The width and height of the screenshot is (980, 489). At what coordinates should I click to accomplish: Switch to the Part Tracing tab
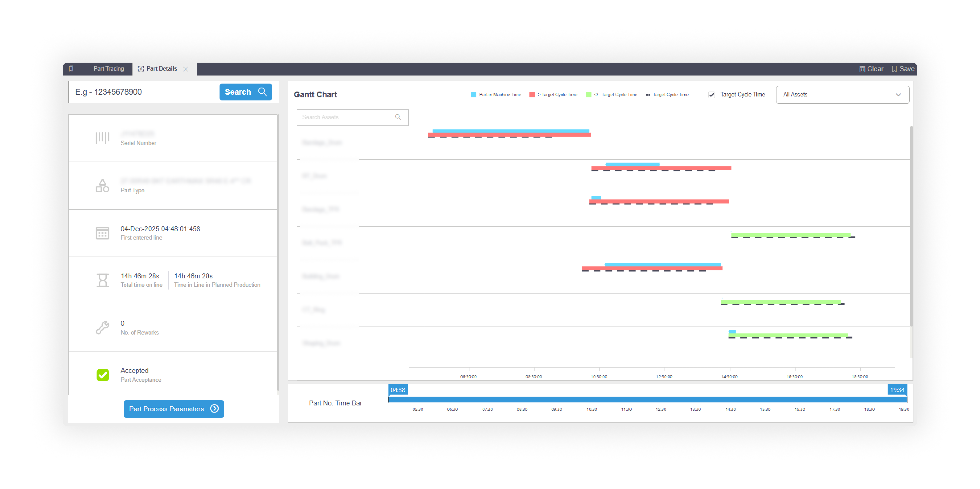108,69
